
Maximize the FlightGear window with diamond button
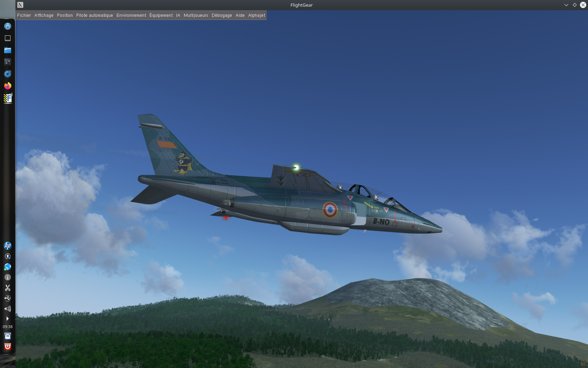pyautogui.click(x=574, y=5)
